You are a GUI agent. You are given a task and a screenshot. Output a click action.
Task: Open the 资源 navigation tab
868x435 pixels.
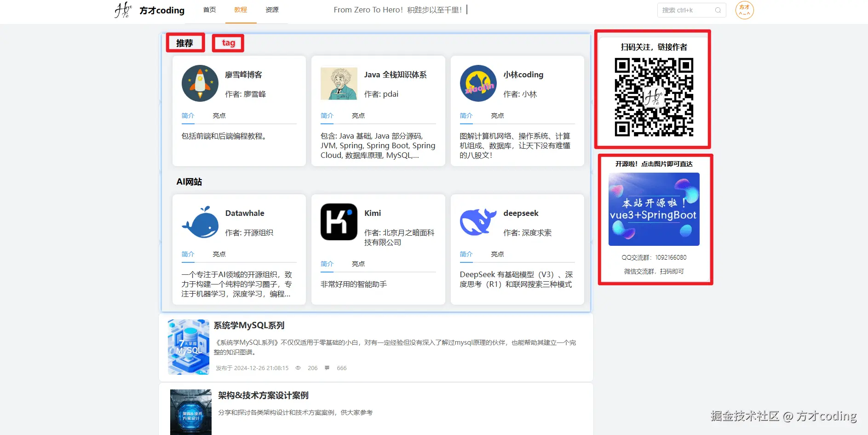tap(272, 10)
